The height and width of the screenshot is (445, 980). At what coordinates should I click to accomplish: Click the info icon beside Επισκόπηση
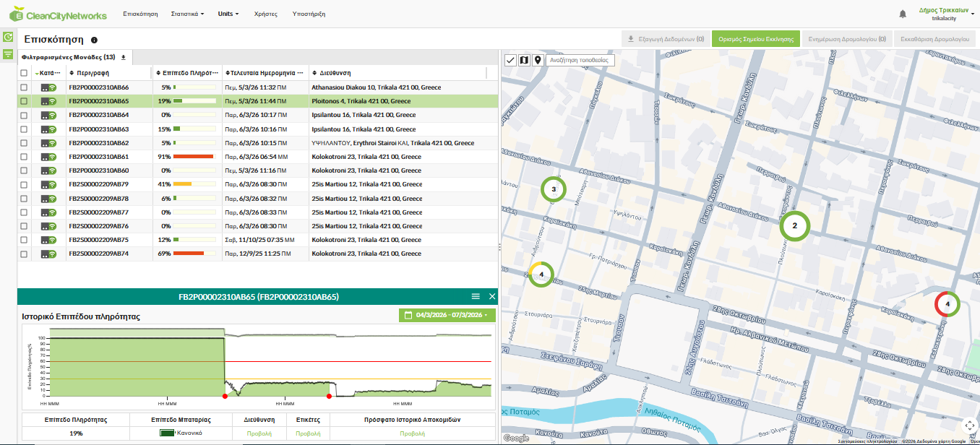[x=94, y=40]
